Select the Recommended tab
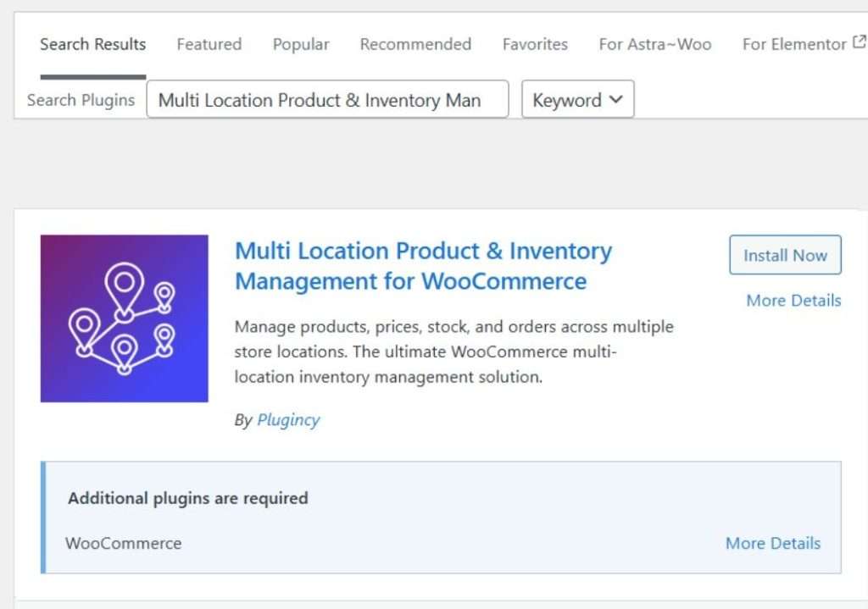 (x=415, y=44)
